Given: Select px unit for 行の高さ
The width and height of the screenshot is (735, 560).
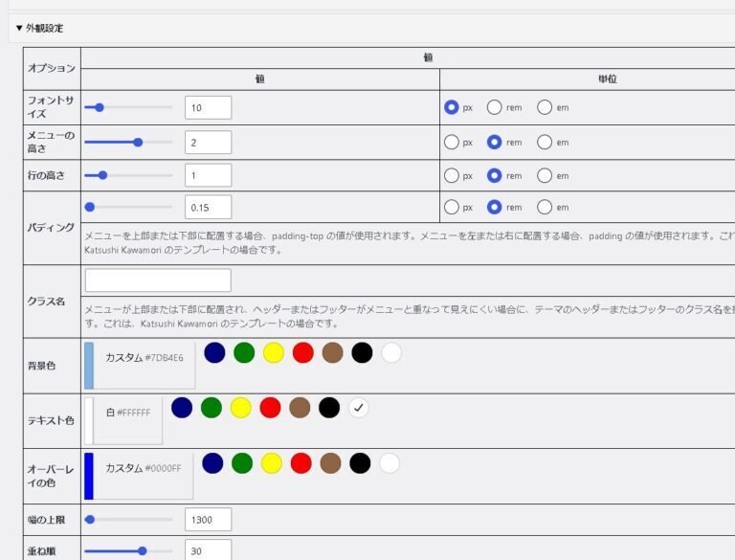Looking at the screenshot, I should (452, 176).
